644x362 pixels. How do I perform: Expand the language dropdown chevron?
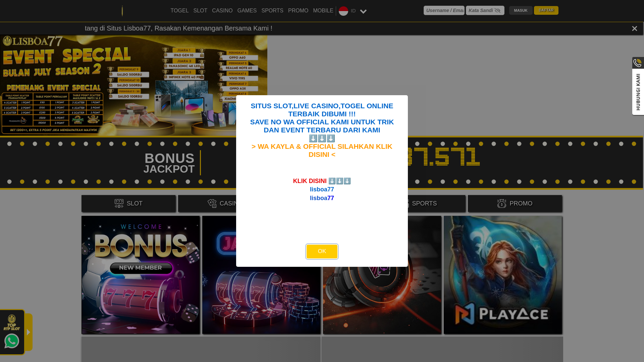363,11
